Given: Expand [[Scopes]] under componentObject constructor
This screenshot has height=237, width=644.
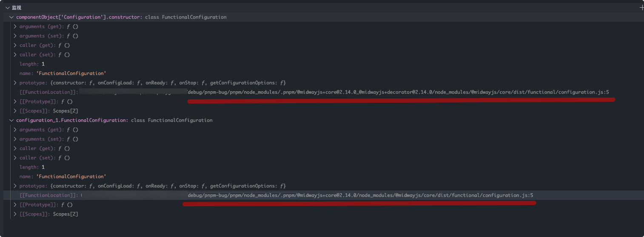Looking at the screenshot, I should click(15, 111).
